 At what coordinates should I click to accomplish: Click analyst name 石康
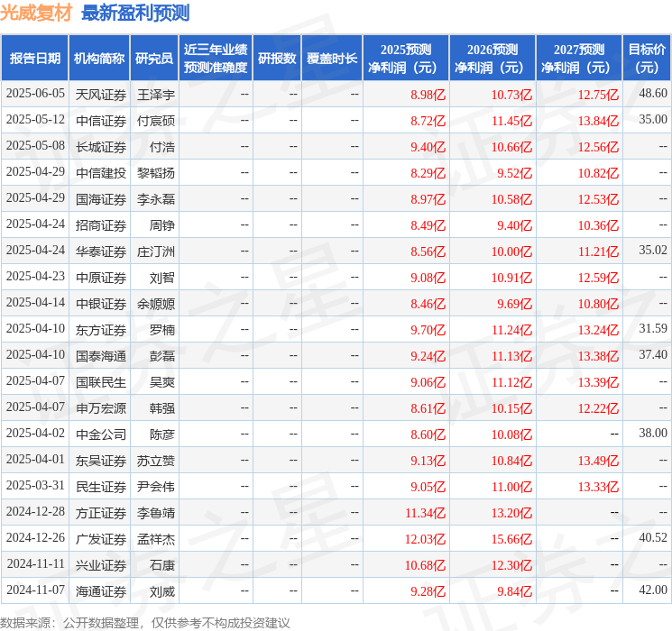click(x=162, y=565)
